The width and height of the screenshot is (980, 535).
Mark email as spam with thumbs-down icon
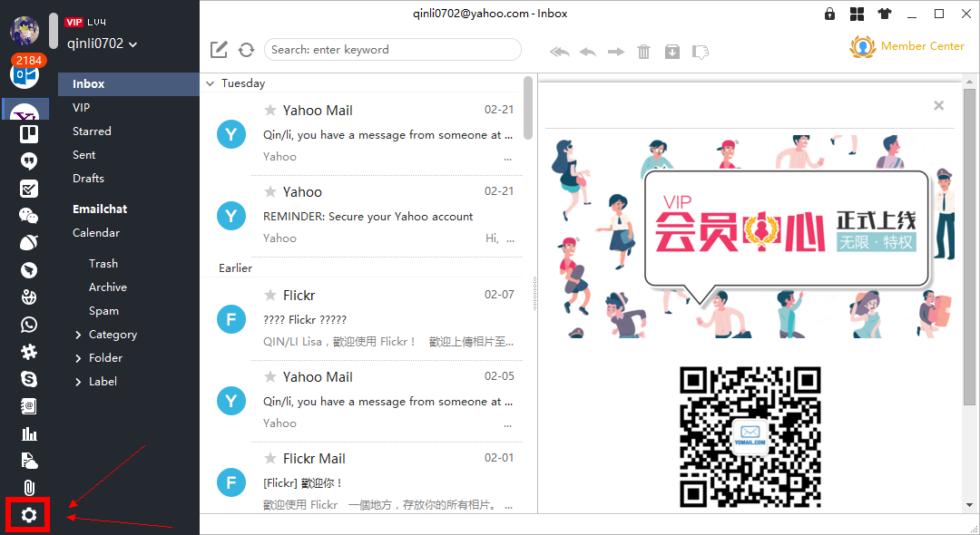(700, 52)
